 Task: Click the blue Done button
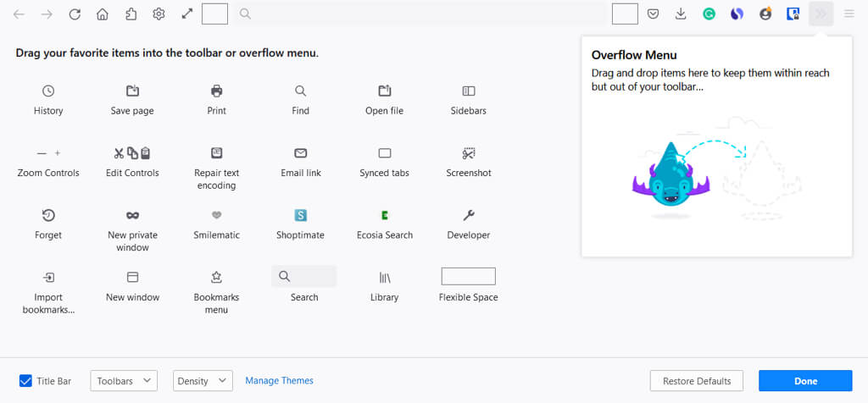804,381
